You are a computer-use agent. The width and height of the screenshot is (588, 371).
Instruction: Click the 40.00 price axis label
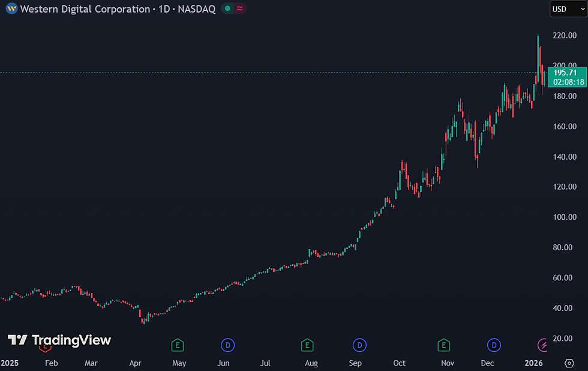563,308
